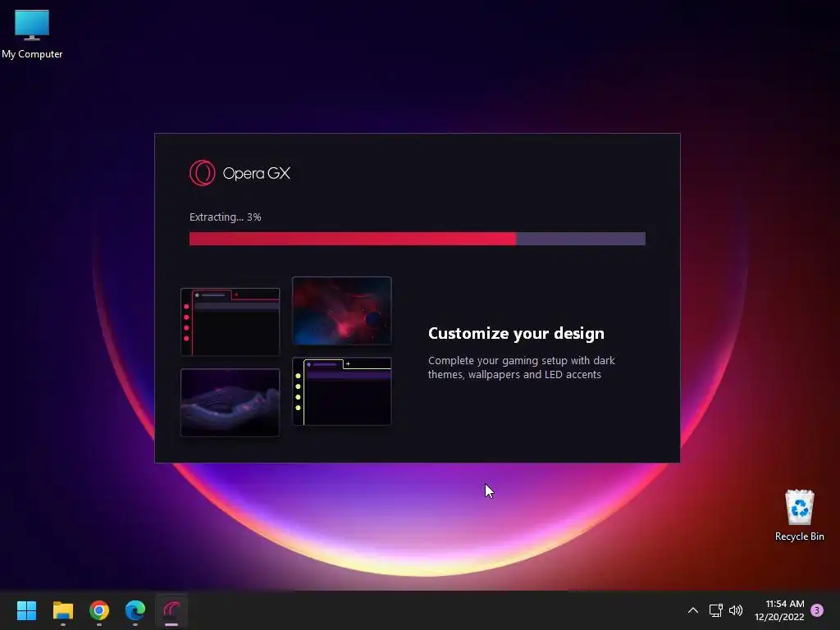Click the 'Customize your design' heading
This screenshot has width=840, height=630.
coord(516,333)
